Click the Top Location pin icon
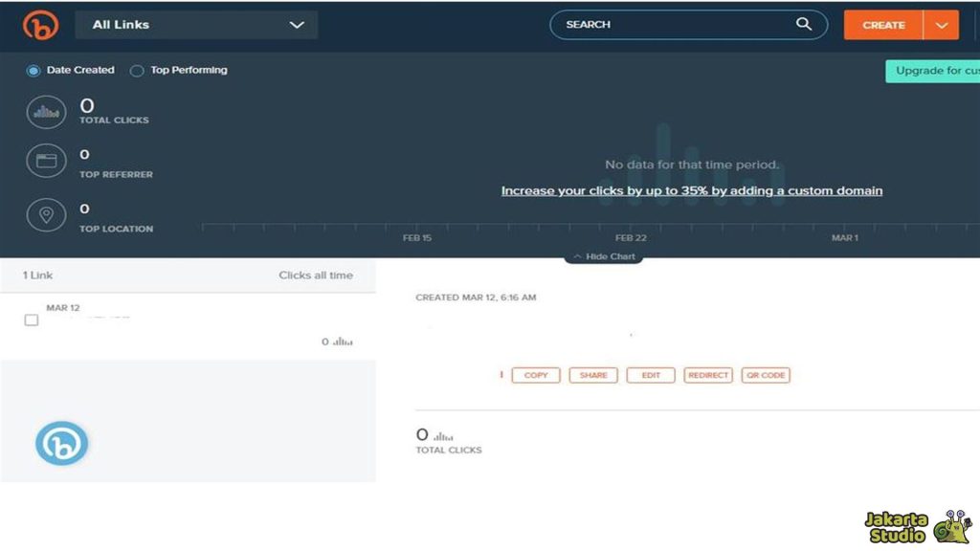 click(x=45, y=214)
